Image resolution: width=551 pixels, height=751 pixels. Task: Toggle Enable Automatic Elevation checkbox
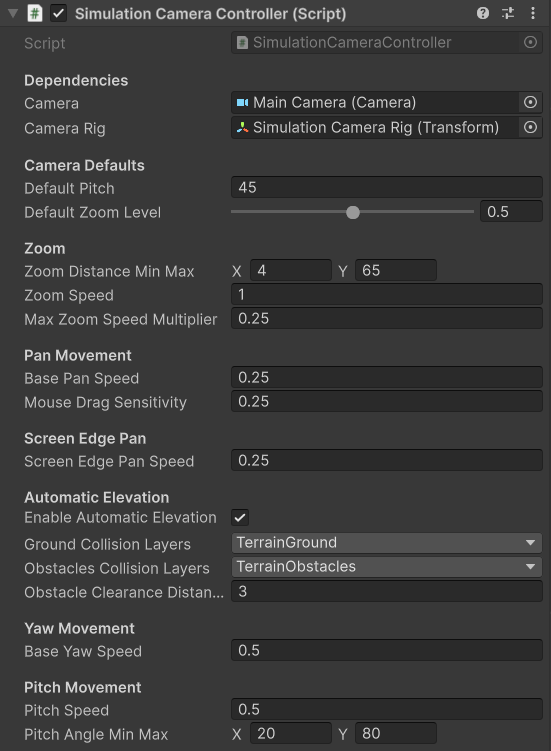pyautogui.click(x=240, y=517)
